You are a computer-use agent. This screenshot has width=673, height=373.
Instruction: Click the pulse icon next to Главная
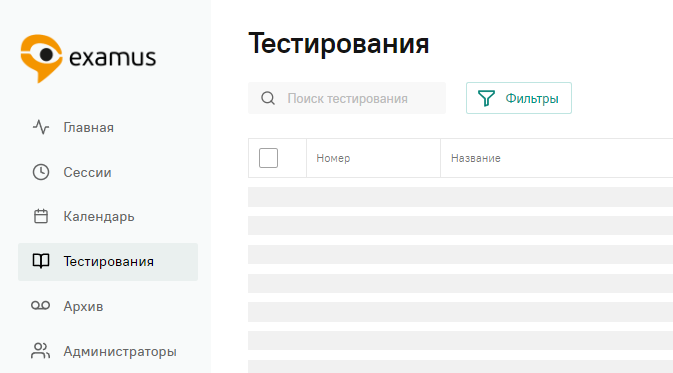[41, 127]
